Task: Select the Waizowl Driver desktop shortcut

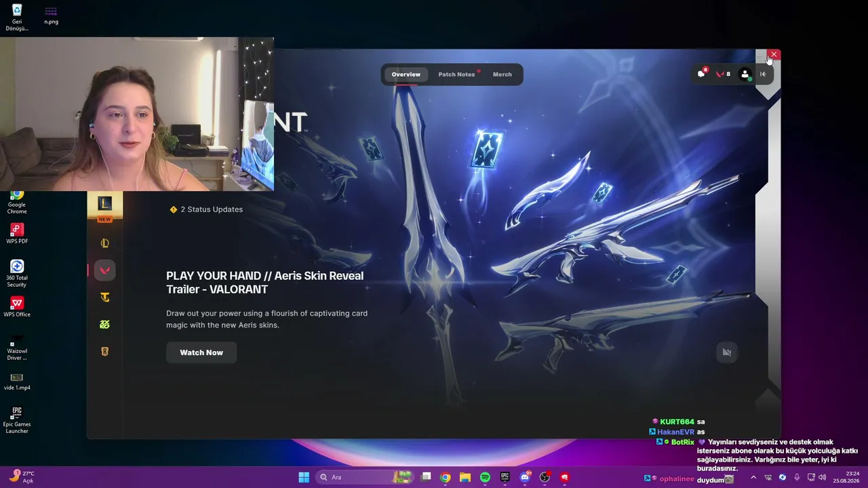Action: tap(17, 347)
